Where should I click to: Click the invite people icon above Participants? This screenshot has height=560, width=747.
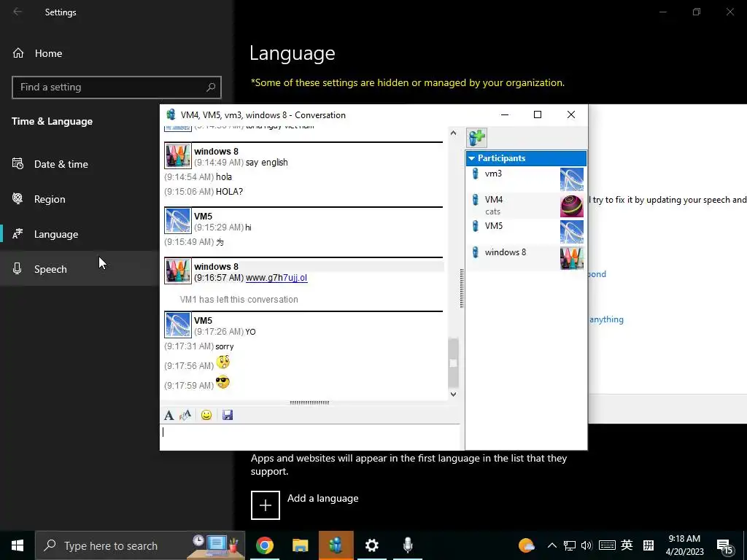click(476, 138)
